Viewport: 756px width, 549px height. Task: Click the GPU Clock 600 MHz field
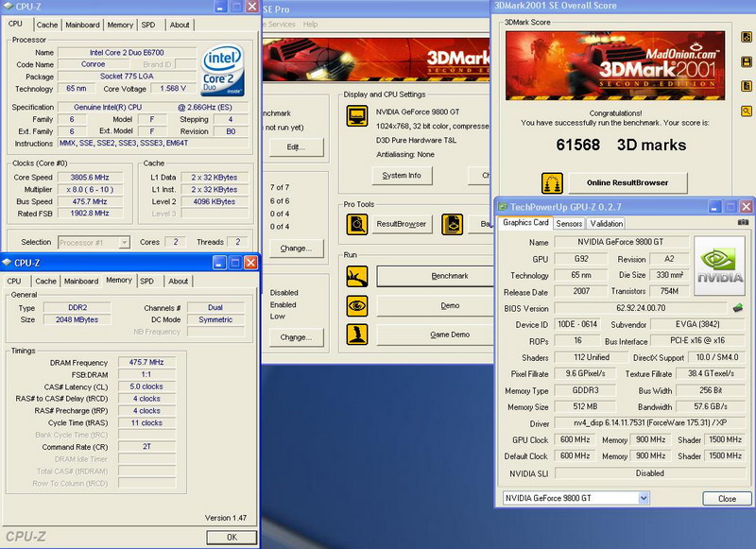click(576, 439)
